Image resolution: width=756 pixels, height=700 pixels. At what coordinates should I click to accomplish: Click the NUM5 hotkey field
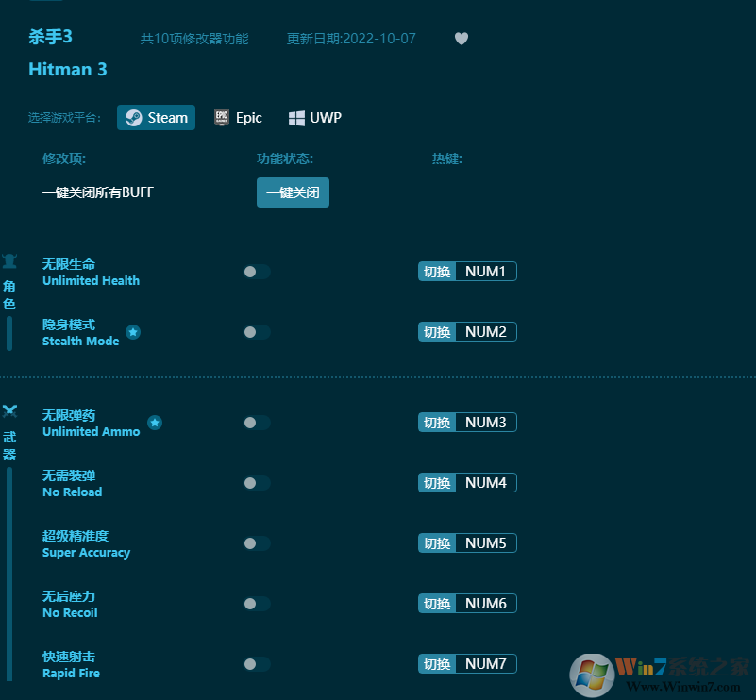[486, 543]
